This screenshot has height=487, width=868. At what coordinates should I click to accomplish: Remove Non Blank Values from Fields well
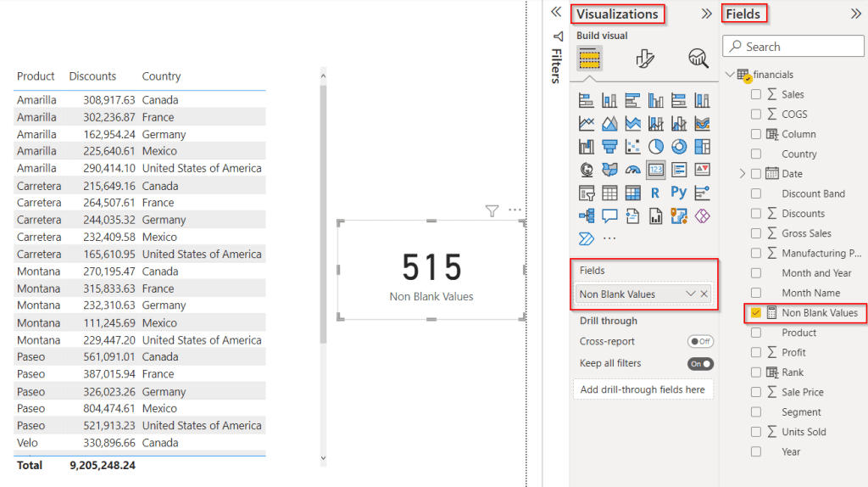point(704,294)
